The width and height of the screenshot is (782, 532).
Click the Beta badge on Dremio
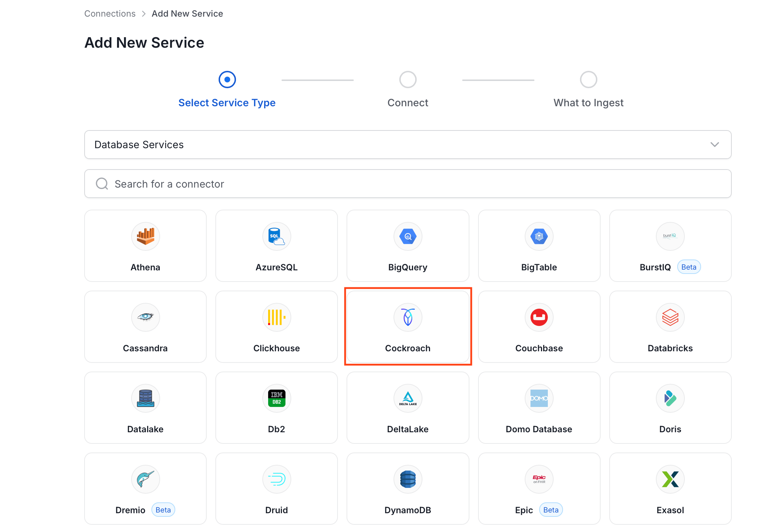coord(163,510)
